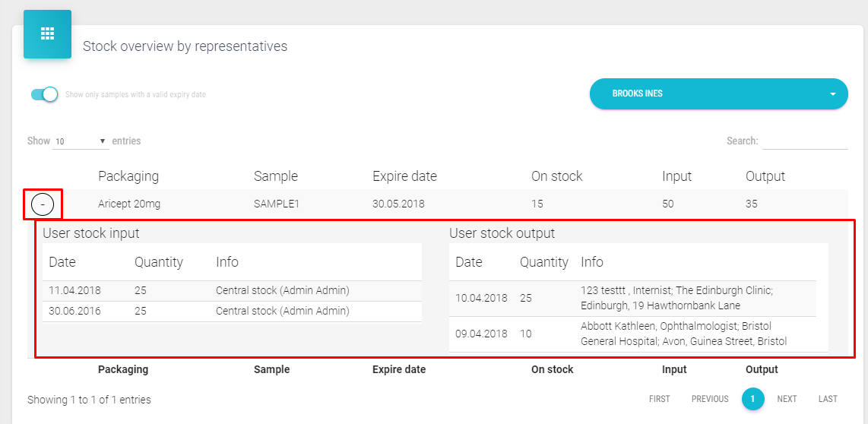Sort by Sample column header

pos(275,176)
